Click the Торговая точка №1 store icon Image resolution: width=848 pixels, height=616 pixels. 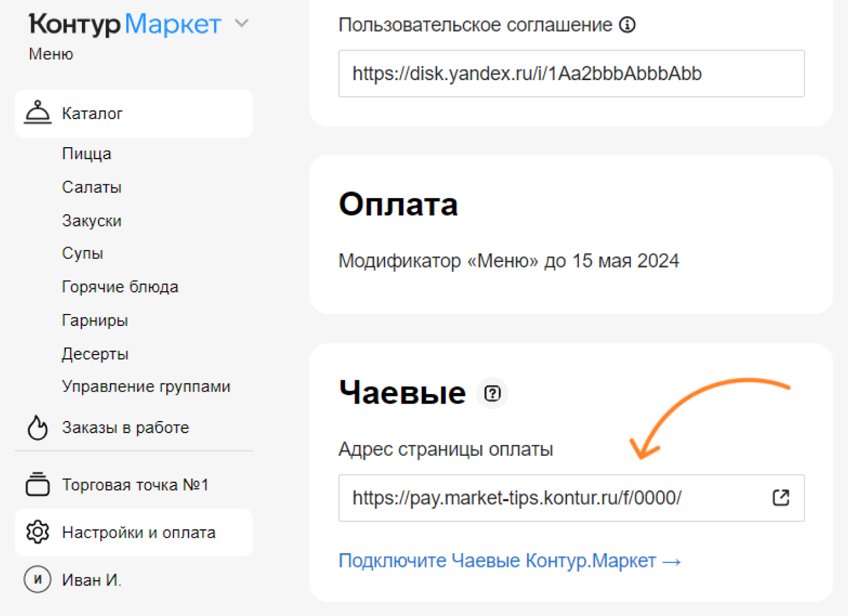pyautogui.click(x=38, y=484)
